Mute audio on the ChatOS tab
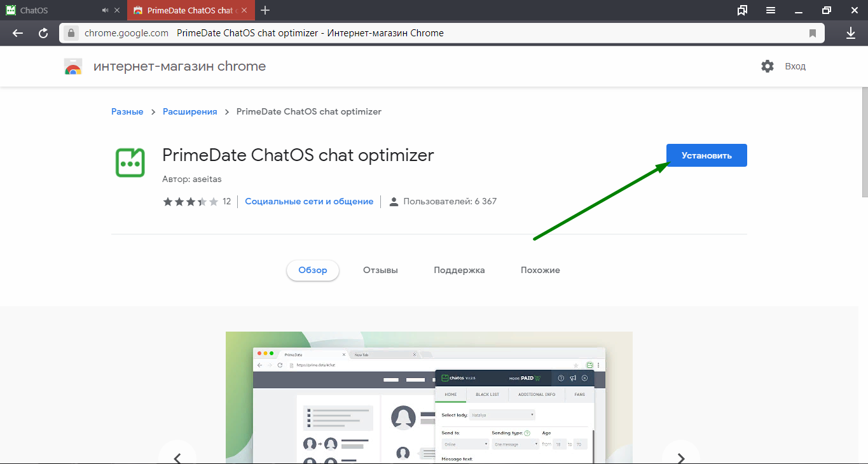Image resolution: width=868 pixels, height=464 pixels. [106, 10]
